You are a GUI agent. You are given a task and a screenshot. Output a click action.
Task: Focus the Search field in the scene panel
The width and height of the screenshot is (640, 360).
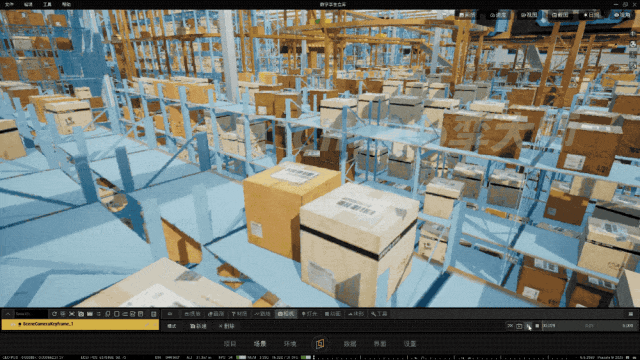(31, 314)
